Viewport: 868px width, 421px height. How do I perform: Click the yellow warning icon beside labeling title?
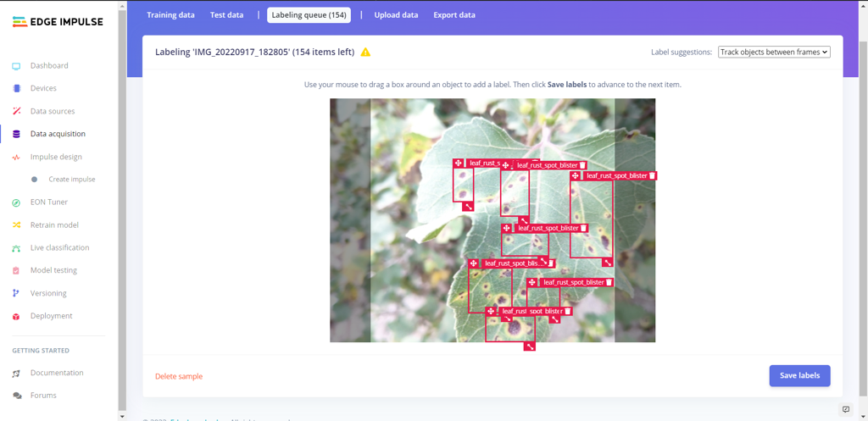(365, 53)
